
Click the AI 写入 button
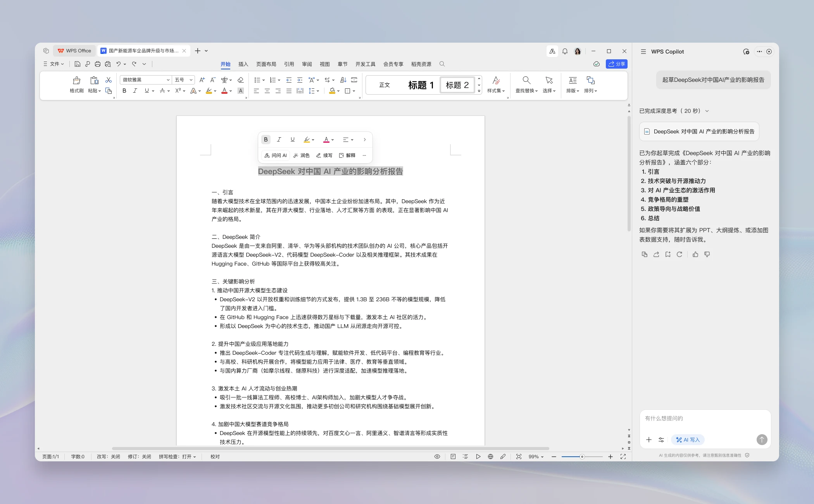click(688, 440)
